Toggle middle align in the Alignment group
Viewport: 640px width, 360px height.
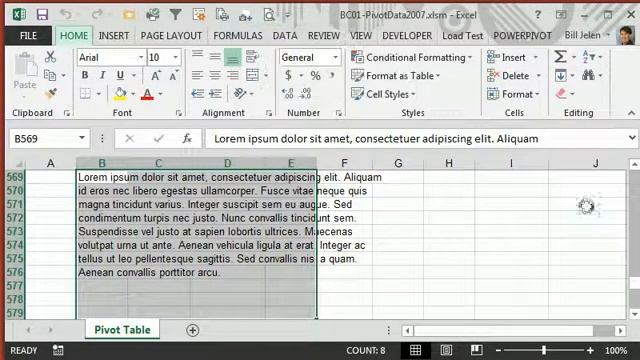[215, 57]
